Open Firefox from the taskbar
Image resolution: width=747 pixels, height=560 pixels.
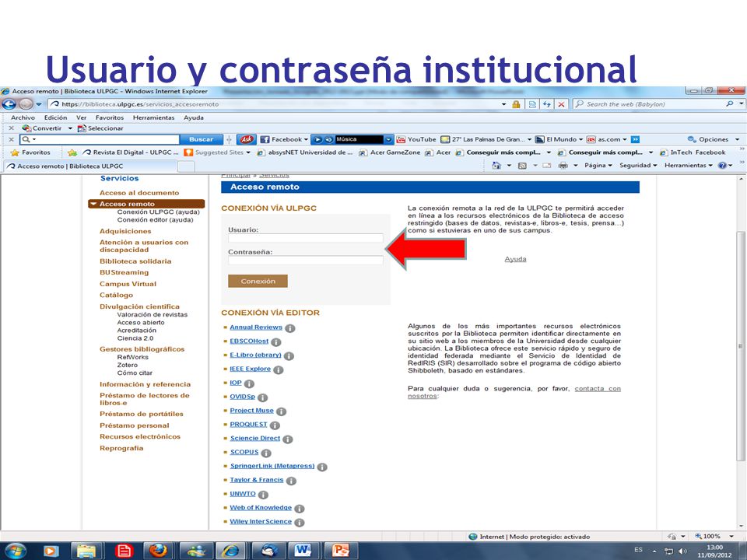(x=158, y=551)
